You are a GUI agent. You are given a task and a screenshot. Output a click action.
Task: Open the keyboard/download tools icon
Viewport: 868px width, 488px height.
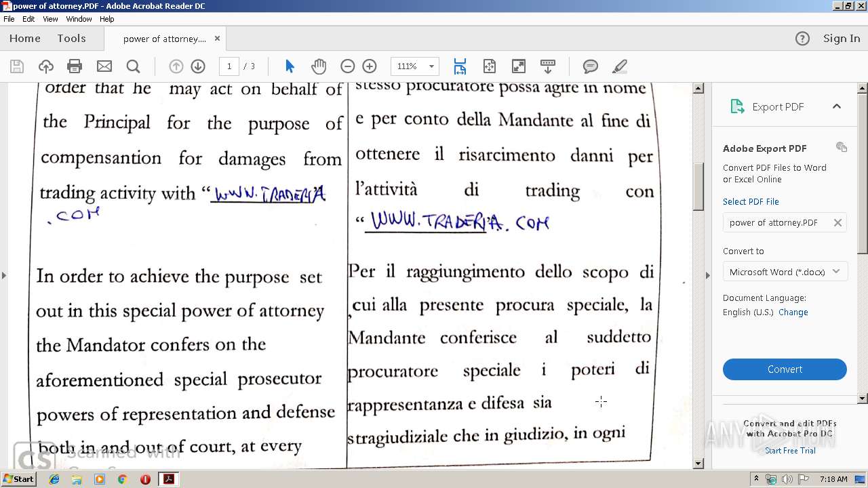point(548,66)
